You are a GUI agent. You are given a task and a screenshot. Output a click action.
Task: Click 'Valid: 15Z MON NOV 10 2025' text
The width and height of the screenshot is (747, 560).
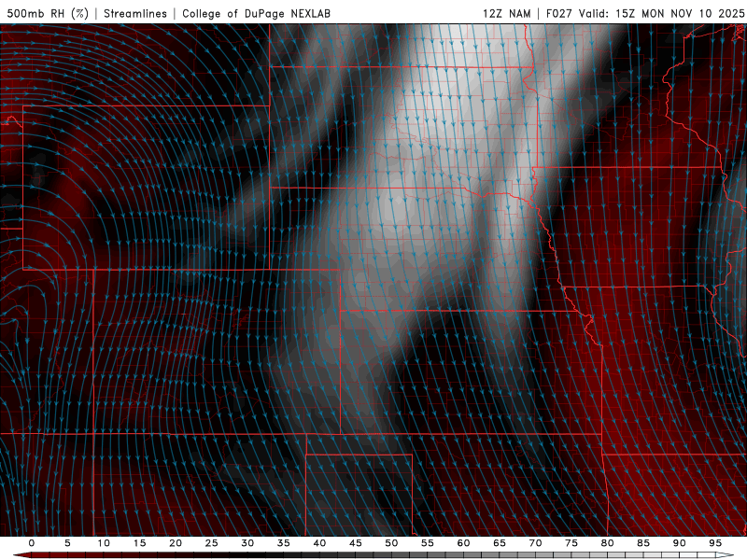coord(661,13)
